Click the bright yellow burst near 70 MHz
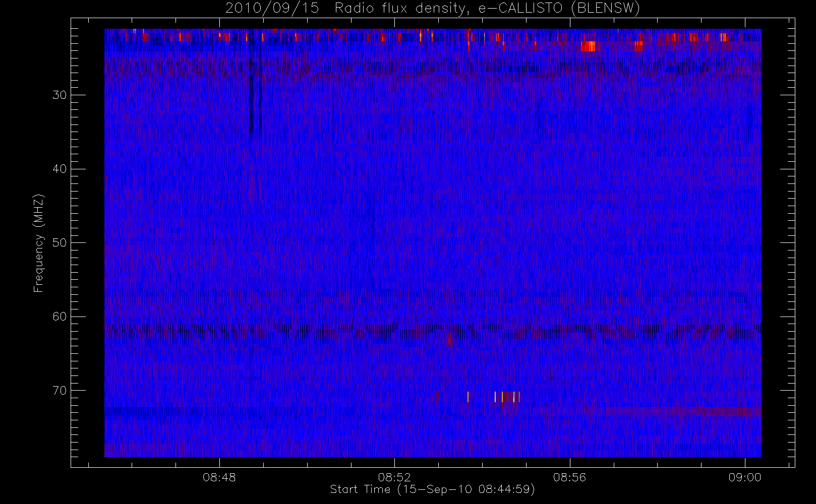Image resolution: width=816 pixels, height=504 pixels. click(x=506, y=397)
